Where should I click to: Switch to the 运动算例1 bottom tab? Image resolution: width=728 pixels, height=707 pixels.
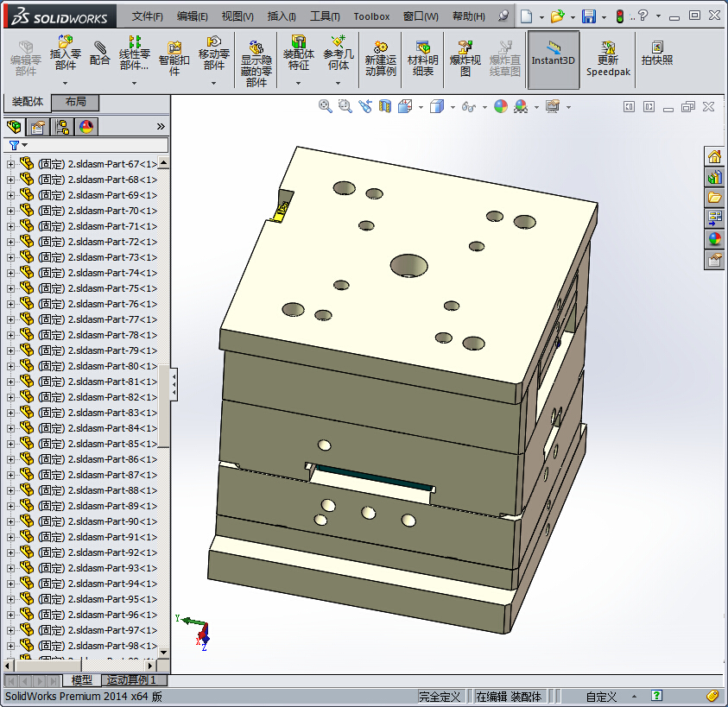[x=134, y=680]
